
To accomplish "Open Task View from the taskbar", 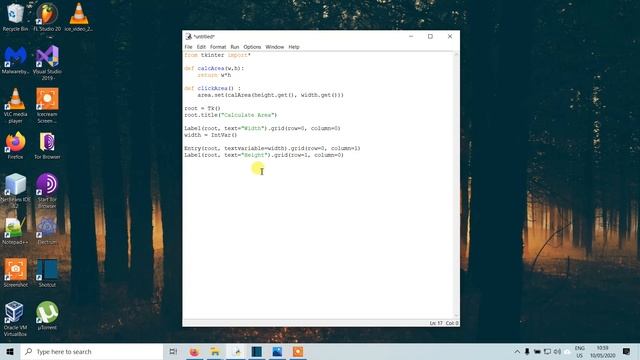I will (173, 351).
